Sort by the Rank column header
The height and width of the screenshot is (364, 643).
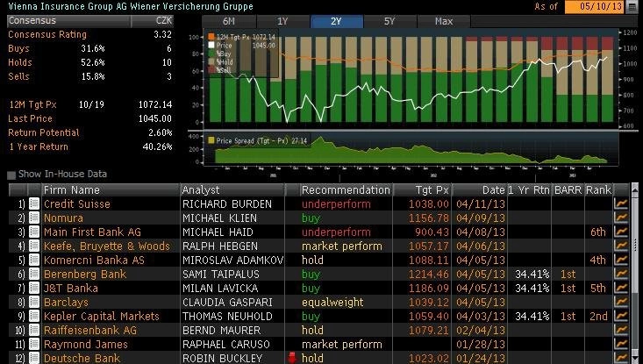tap(598, 189)
